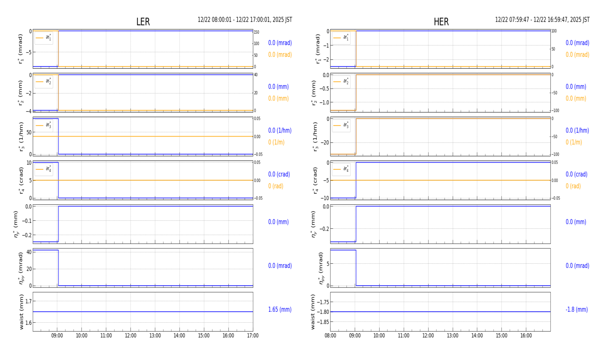
Task: Click the LER "r4* (crad)" y-axis label
Action: [x=21, y=180]
